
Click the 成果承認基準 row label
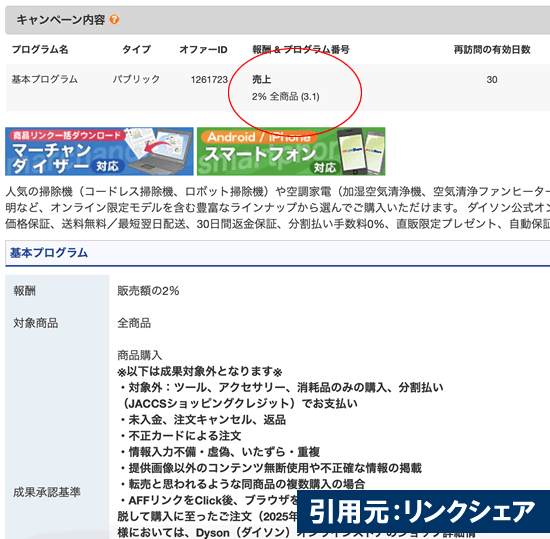47,492
